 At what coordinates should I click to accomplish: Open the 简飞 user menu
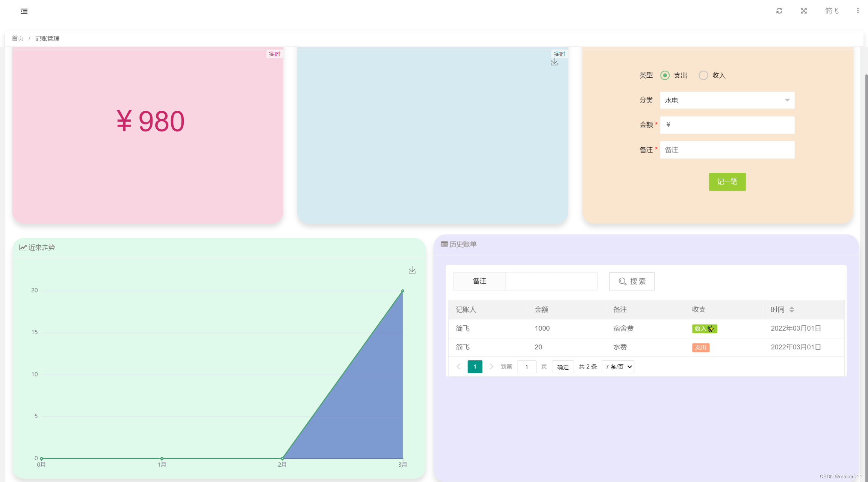click(x=832, y=11)
